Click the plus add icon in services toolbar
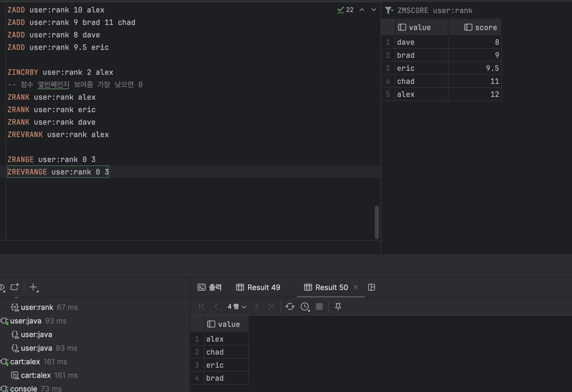Screen dimensions: 572x392 33,287
